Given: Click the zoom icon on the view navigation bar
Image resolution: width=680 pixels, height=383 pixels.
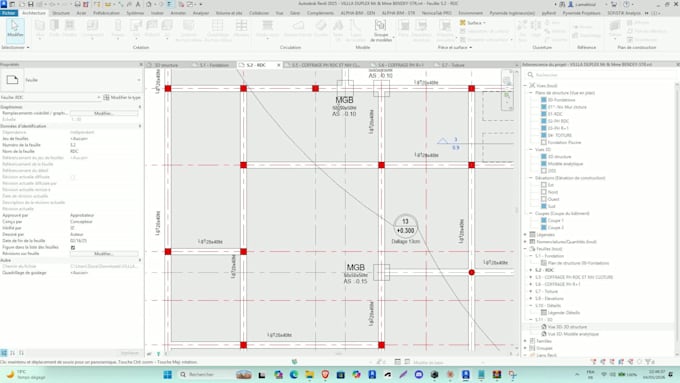Looking at the screenshot, I should [507, 96].
